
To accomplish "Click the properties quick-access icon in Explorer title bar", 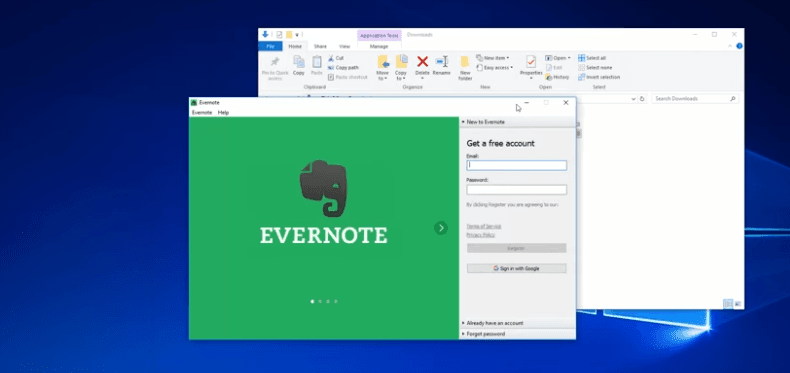I will click(x=279, y=35).
